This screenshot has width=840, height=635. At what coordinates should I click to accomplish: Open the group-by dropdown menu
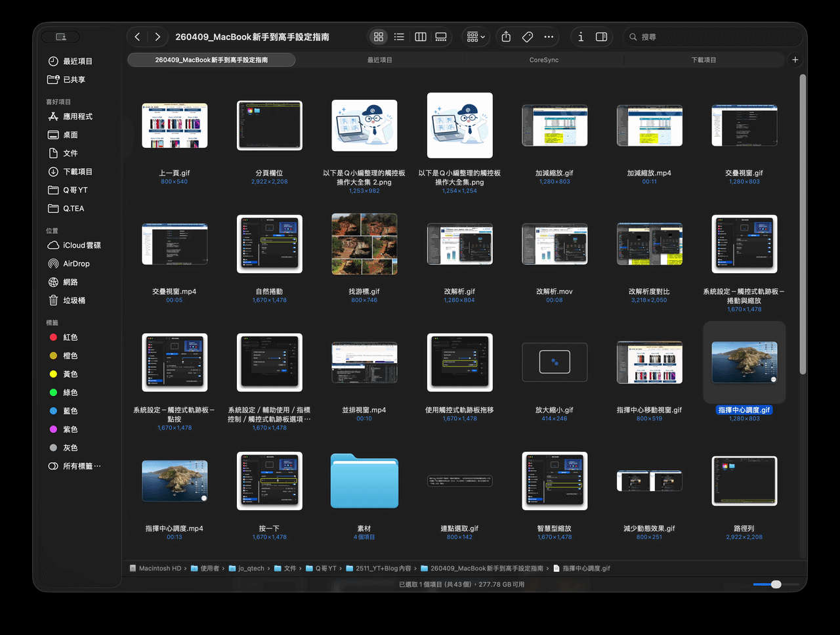click(x=476, y=37)
